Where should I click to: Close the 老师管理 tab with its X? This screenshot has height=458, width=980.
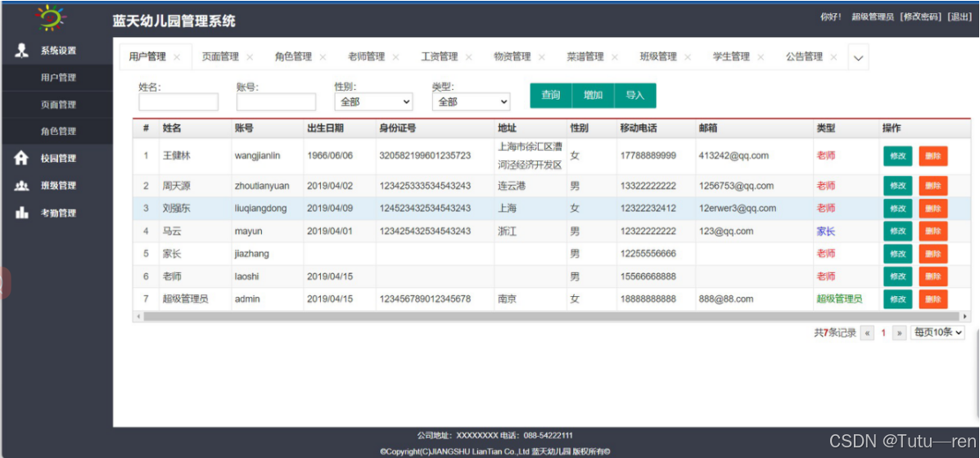pyautogui.click(x=395, y=56)
